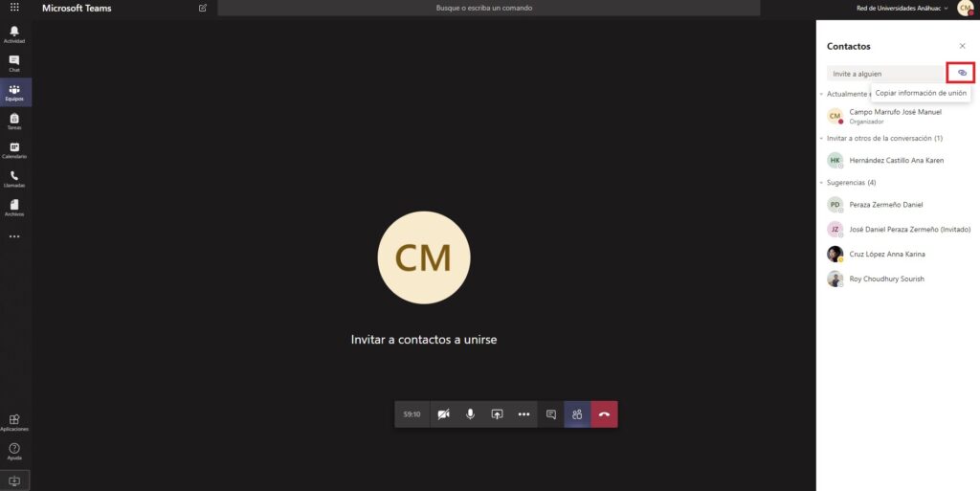Open the Chat sidebar icon
Image resolution: width=980 pixels, height=491 pixels.
14,63
